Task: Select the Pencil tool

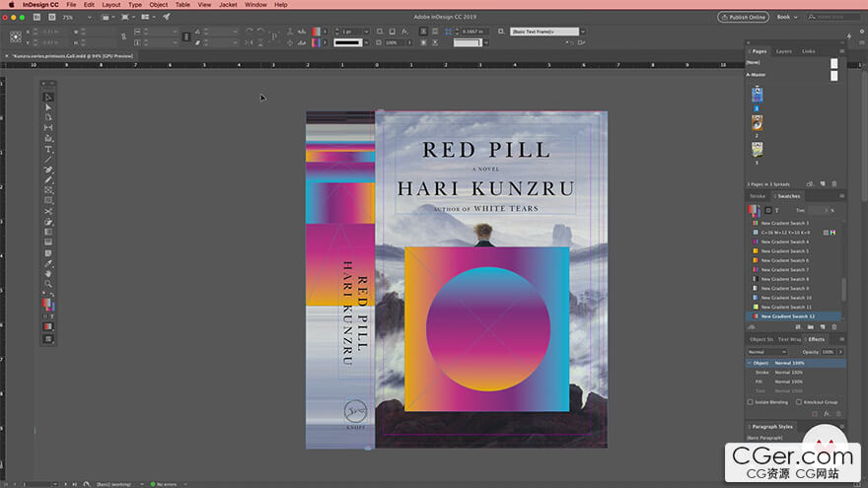Action: click(48, 179)
